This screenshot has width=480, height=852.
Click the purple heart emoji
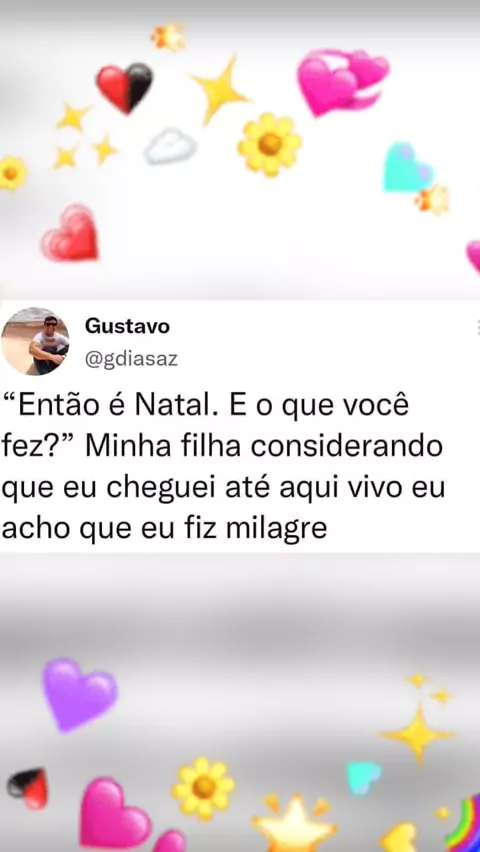(x=79, y=694)
